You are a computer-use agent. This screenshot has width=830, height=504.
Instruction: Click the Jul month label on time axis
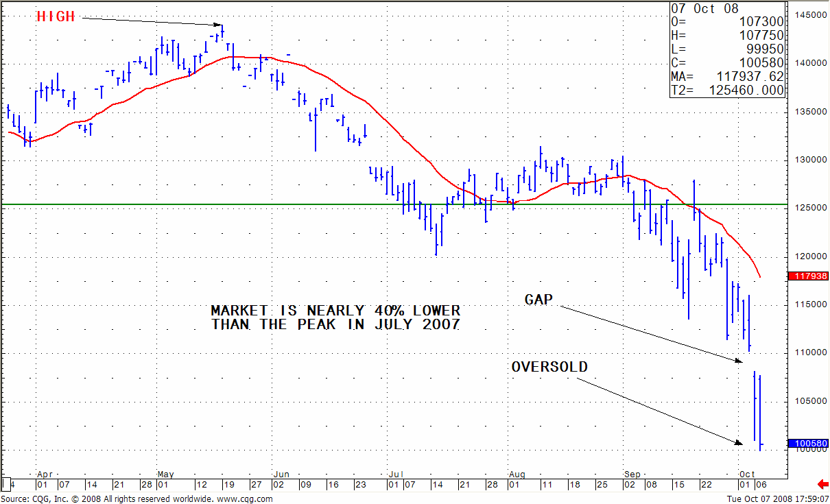tap(395, 474)
